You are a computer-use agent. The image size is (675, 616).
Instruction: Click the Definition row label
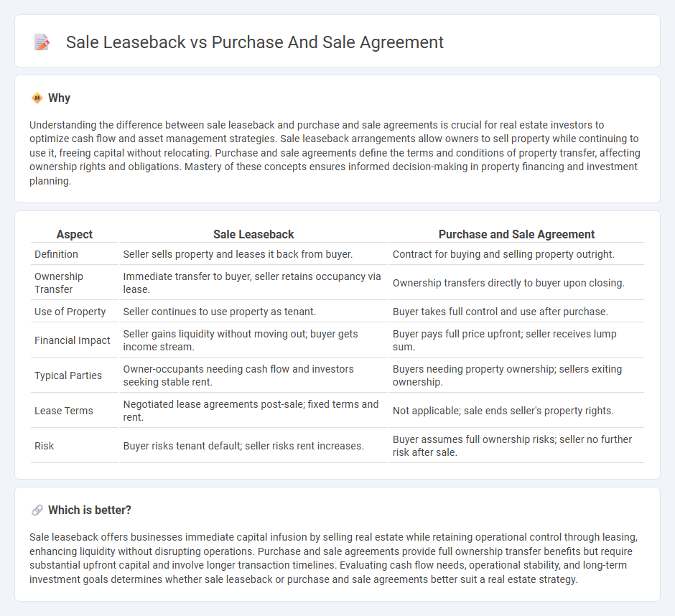[56, 254]
